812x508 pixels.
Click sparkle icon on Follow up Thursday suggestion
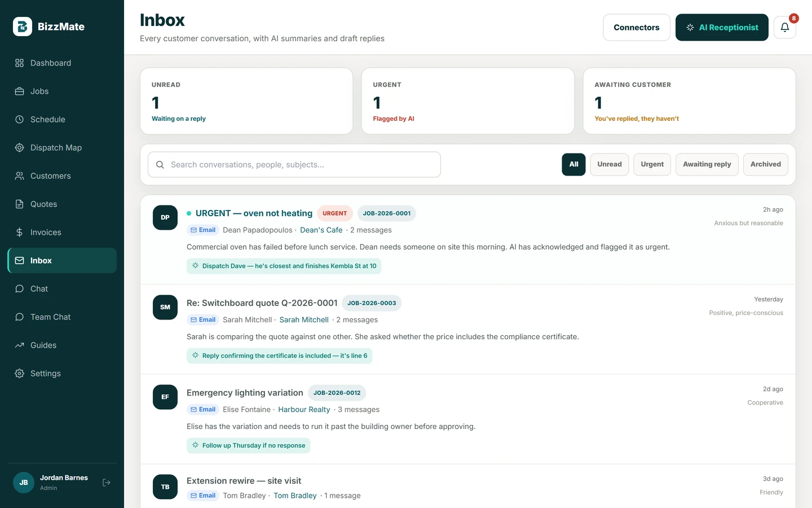[195, 445]
